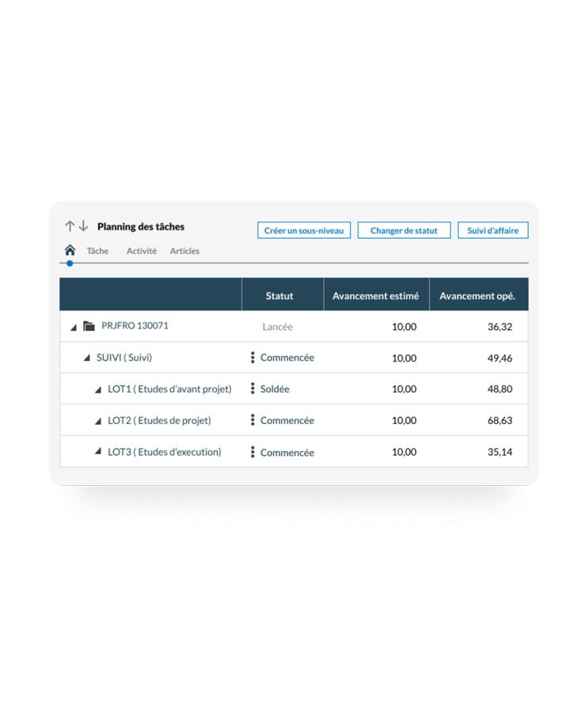
Task: Open Suivi d'affaire
Action: [493, 230]
